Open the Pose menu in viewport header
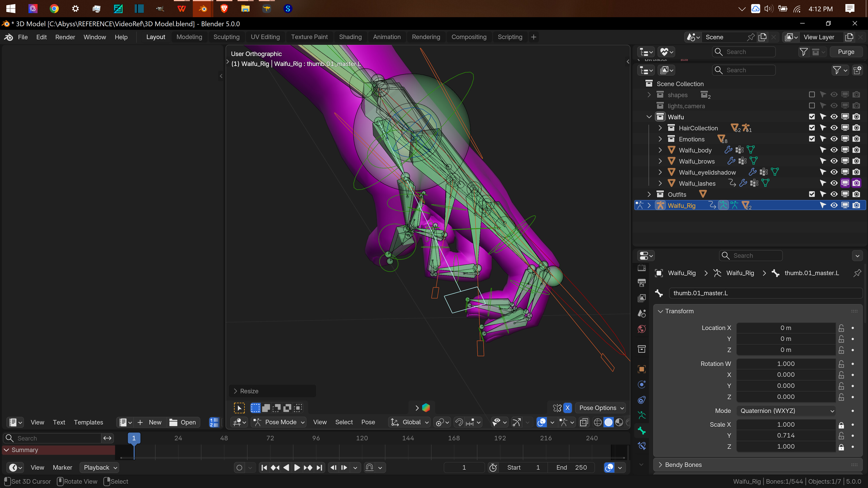 [x=368, y=422]
